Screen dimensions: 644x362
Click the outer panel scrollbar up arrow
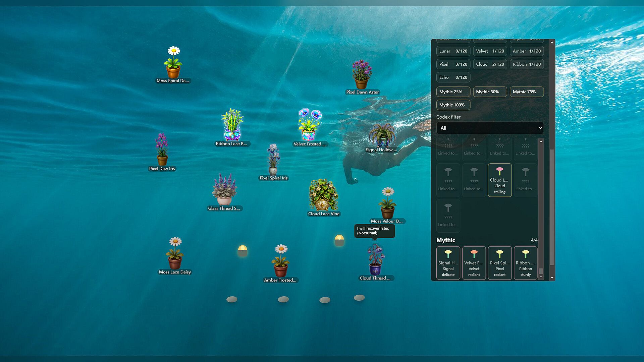[x=552, y=42]
